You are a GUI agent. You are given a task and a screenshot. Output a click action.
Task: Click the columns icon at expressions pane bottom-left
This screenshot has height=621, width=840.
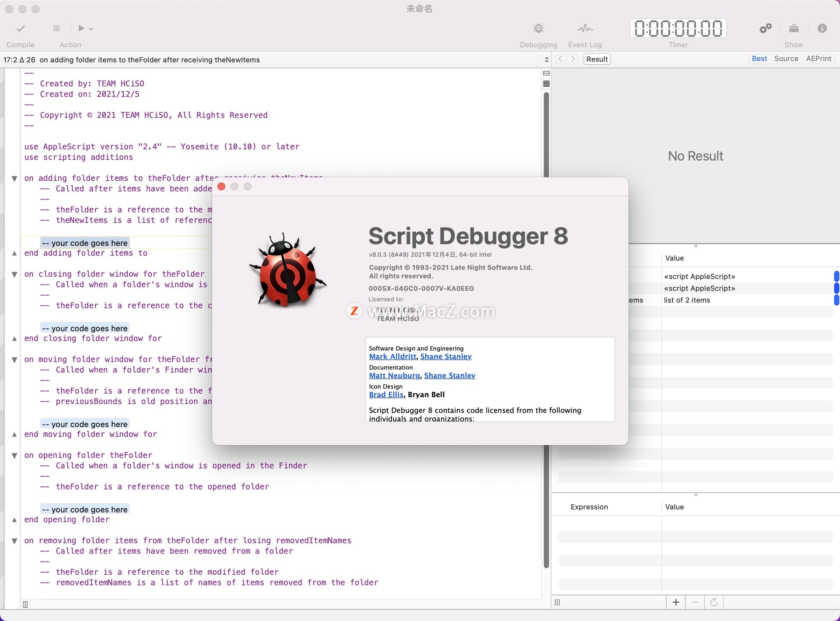557,602
